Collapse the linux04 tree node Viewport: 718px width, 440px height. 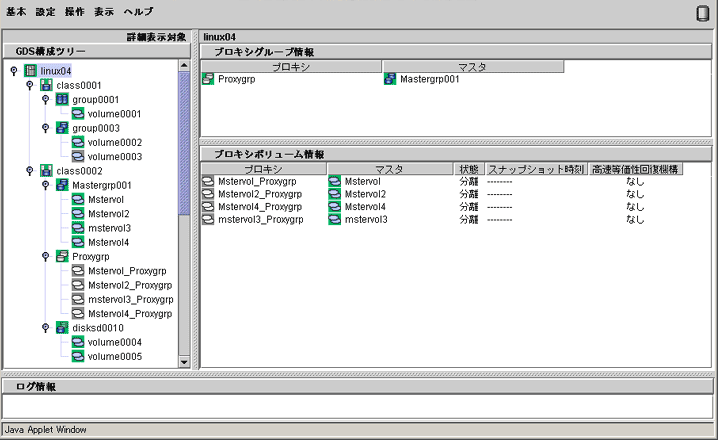(x=14, y=71)
